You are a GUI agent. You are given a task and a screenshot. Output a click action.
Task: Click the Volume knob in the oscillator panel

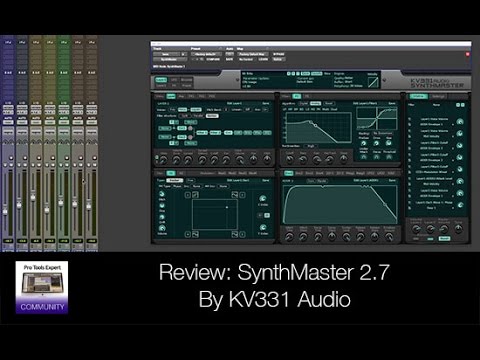(162, 228)
